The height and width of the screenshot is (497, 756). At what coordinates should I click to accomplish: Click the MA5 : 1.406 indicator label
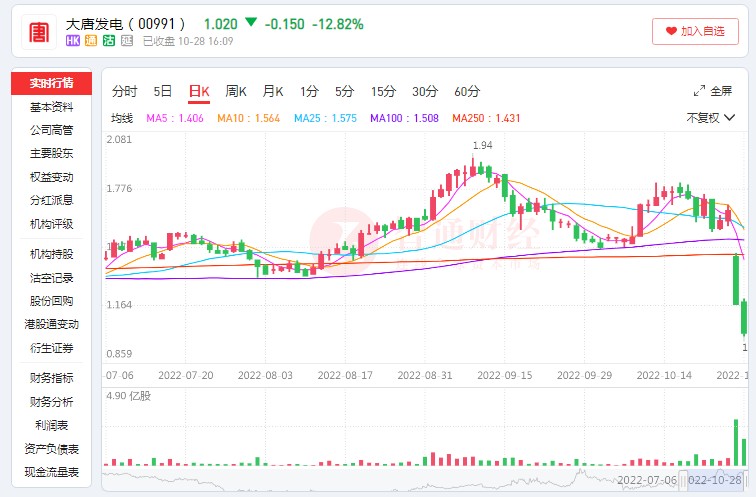(175, 118)
